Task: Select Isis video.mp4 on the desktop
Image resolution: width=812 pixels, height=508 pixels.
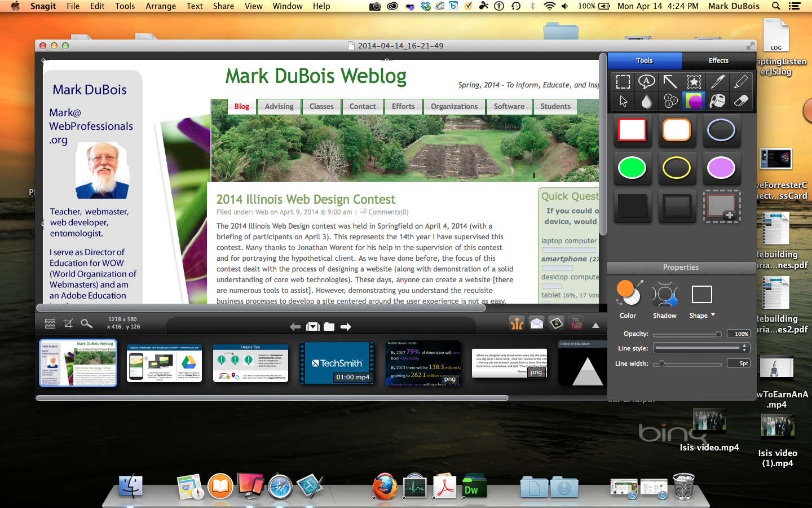Action: (709, 431)
